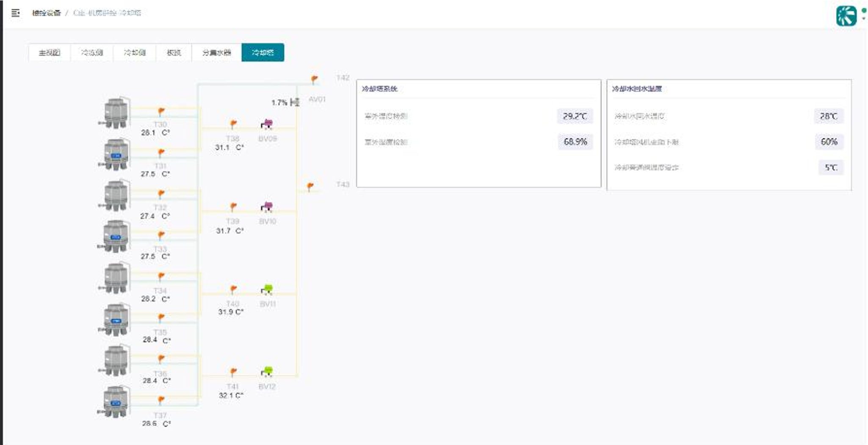Select the BV10 purple valve icon
868x445 pixels.
click(267, 207)
